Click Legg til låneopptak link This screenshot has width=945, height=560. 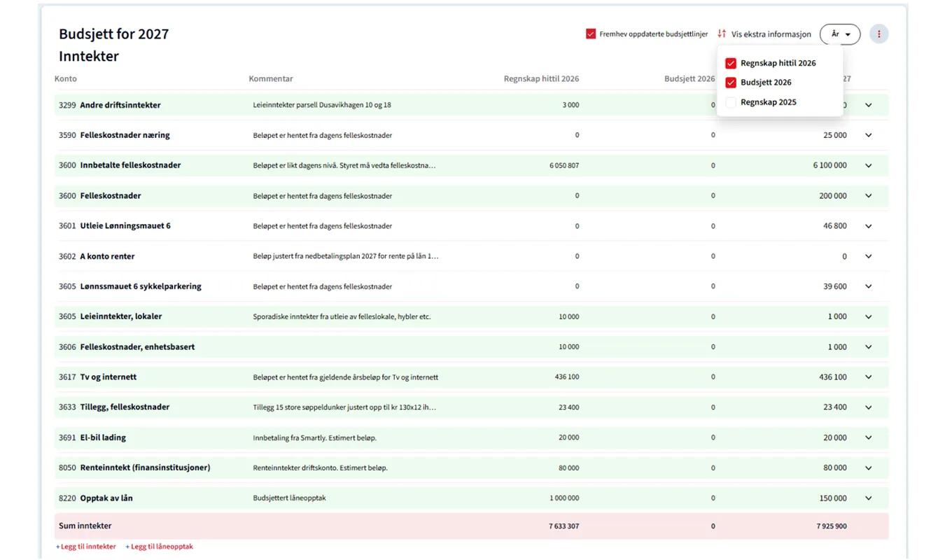coord(159,547)
